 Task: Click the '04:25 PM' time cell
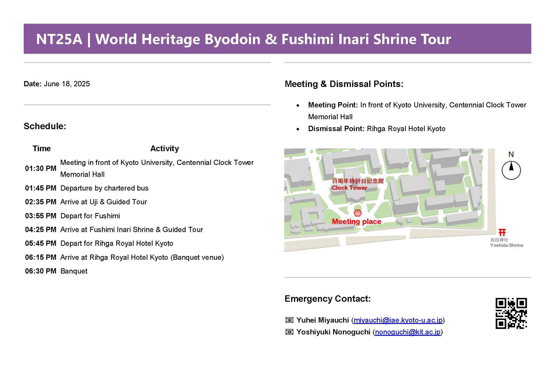point(41,230)
